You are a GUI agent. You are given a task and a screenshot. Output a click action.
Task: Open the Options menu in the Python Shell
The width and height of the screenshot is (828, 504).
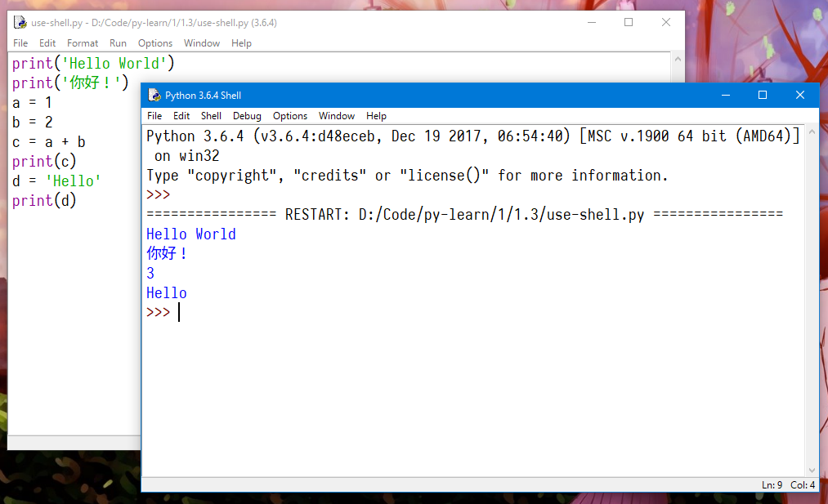pyautogui.click(x=290, y=115)
